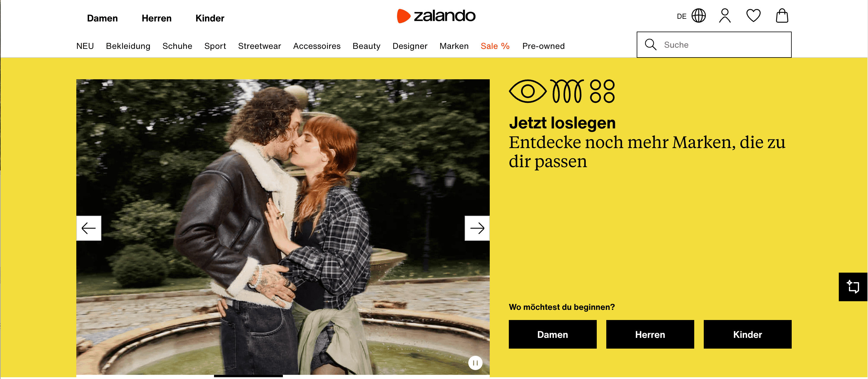The height and width of the screenshot is (379, 868).
Task: Open the DE language selector
Action: [x=681, y=16]
